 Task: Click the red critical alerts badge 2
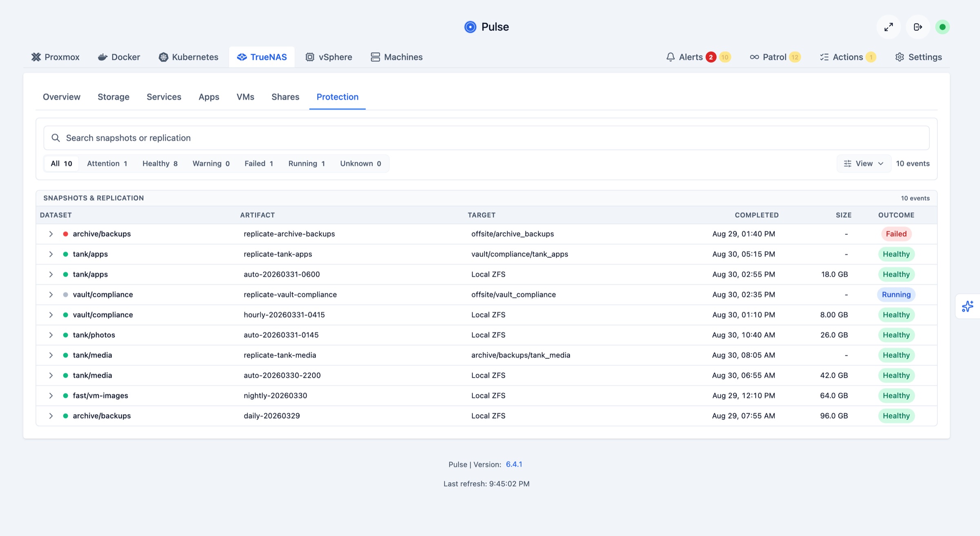(711, 57)
